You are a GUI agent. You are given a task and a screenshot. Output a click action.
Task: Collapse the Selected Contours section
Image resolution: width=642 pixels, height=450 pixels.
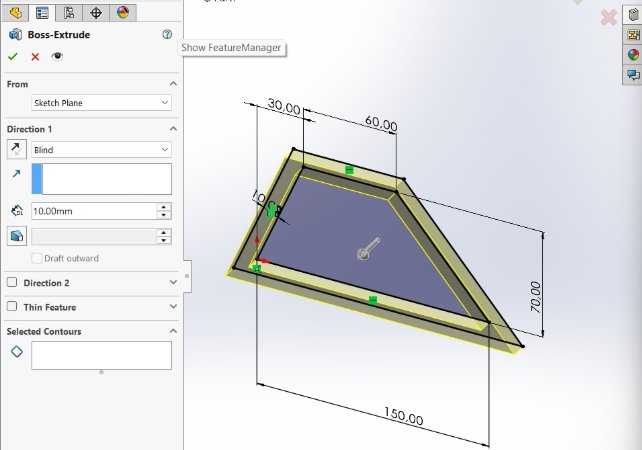(173, 331)
